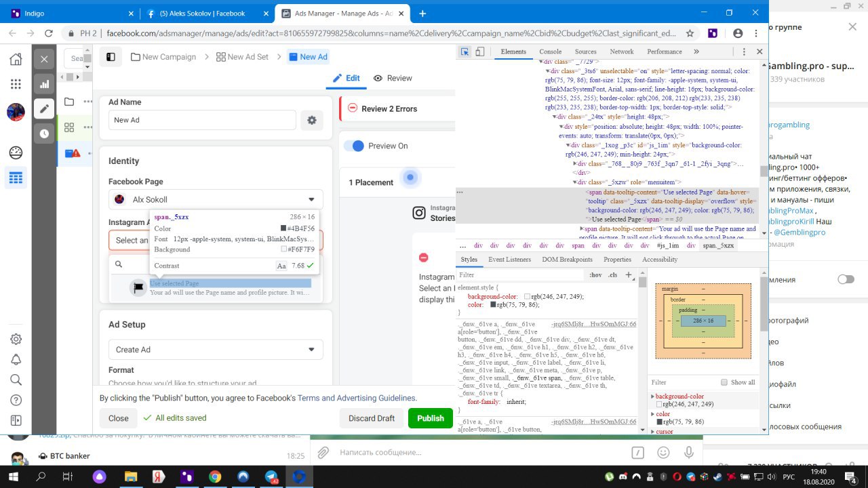
Task: Switch to the Review tab
Action: pos(393,78)
